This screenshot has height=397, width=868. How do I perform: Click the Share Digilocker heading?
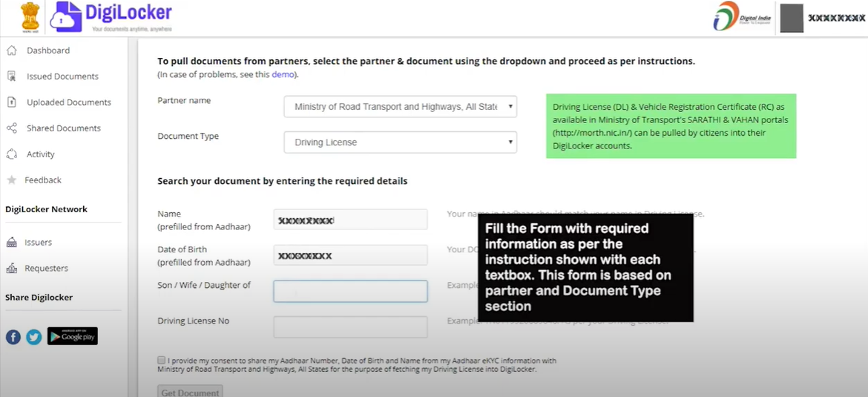(x=39, y=298)
